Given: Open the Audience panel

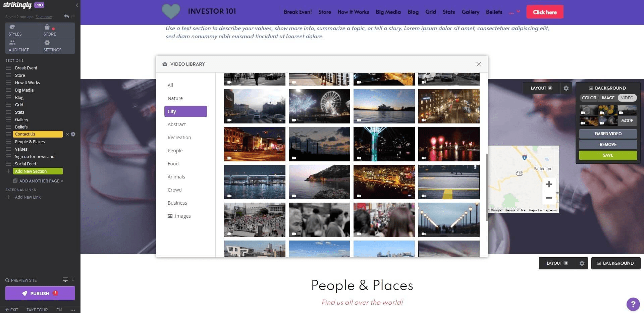Looking at the screenshot, I should click(x=22, y=46).
